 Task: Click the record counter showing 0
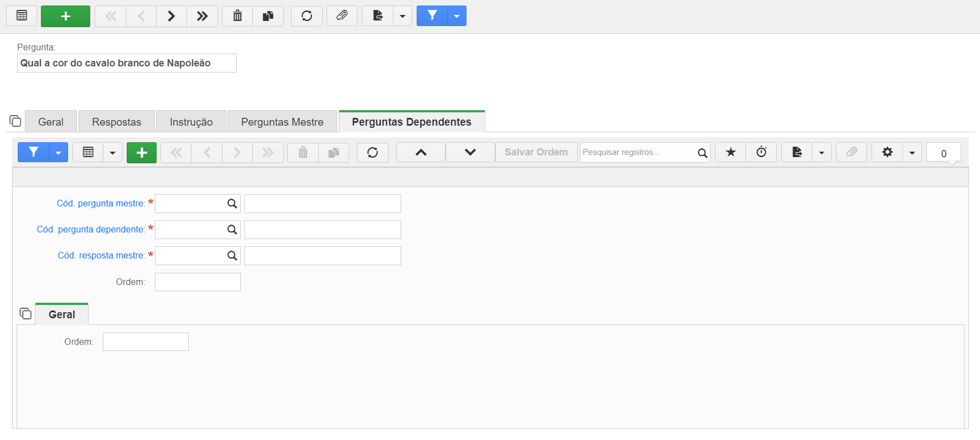(943, 153)
